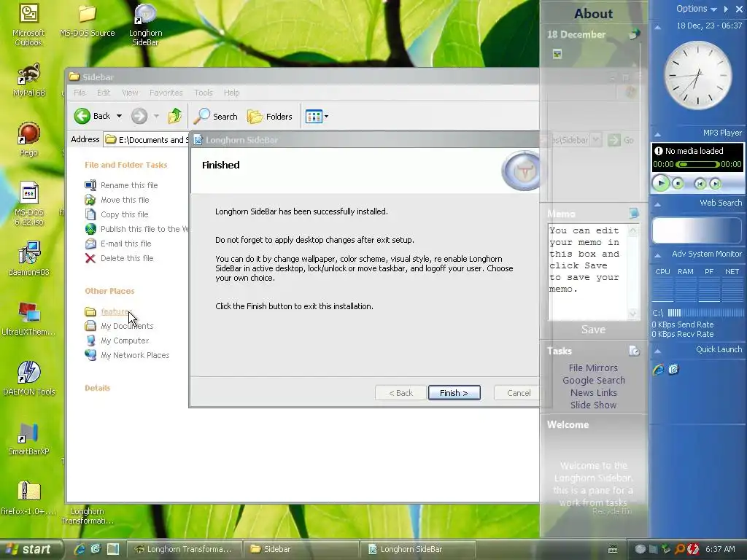
Task: Open the Back history dropdown arrow
Action: point(119,116)
